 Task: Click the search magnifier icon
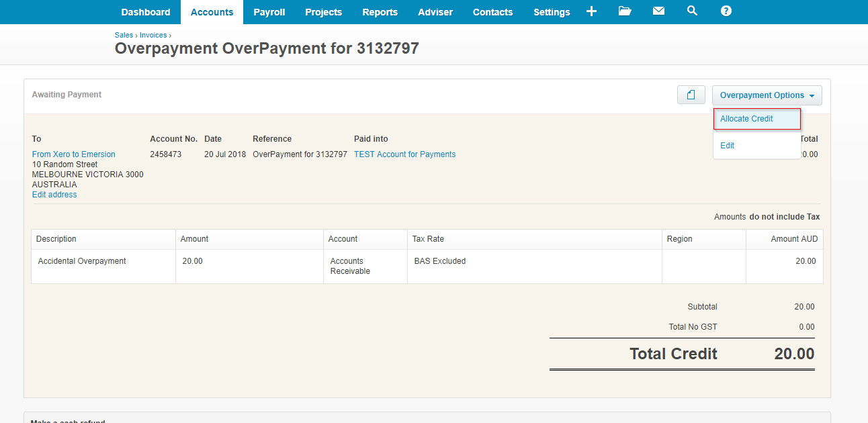(x=692, y=11)
